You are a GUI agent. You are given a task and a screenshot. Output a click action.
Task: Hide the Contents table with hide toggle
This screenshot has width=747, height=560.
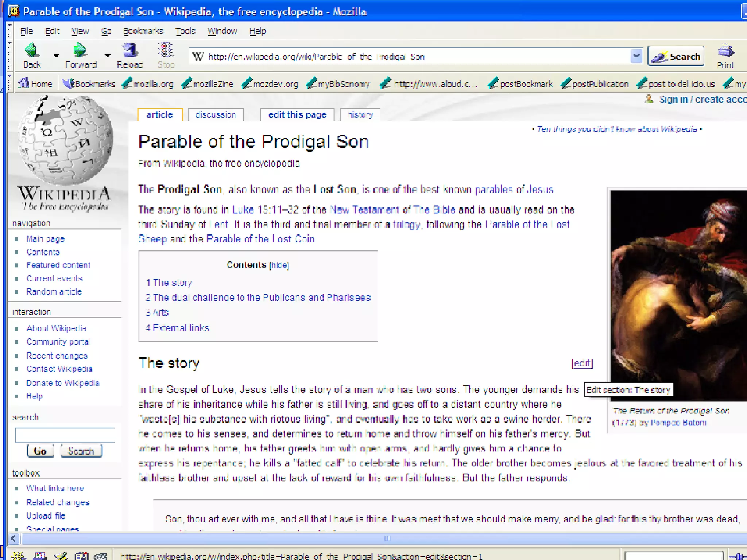[279, 265]
